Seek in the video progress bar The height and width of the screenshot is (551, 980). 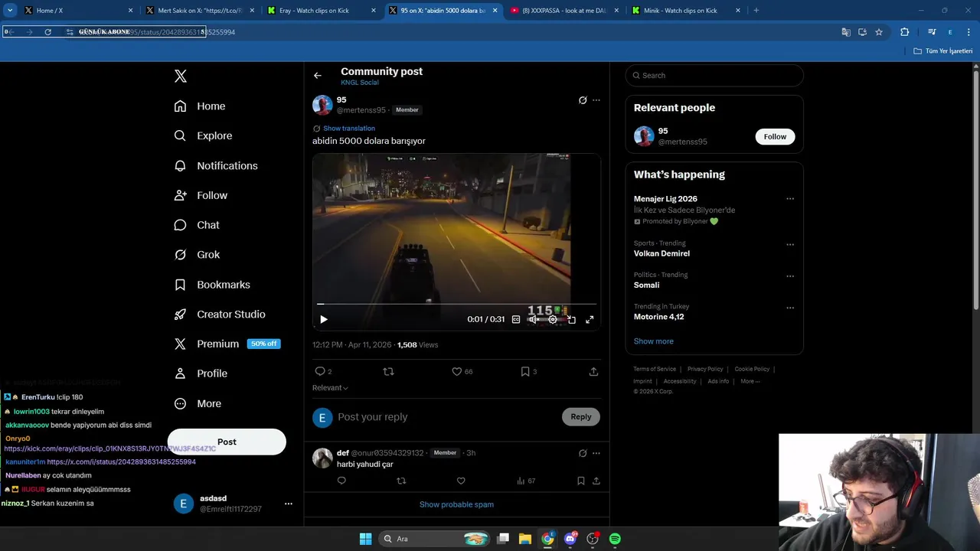tap(456, 304)
